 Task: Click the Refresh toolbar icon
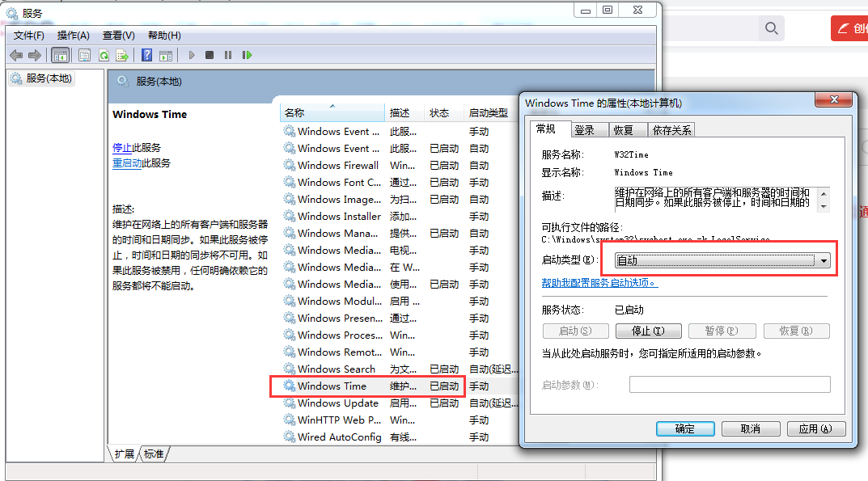104,55
